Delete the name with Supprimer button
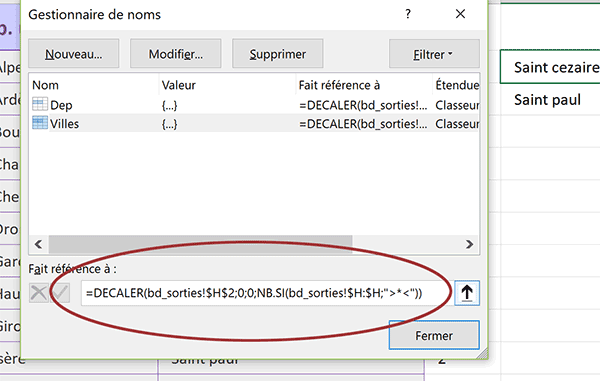Screen dimensions: 600x381 point(278,54)
